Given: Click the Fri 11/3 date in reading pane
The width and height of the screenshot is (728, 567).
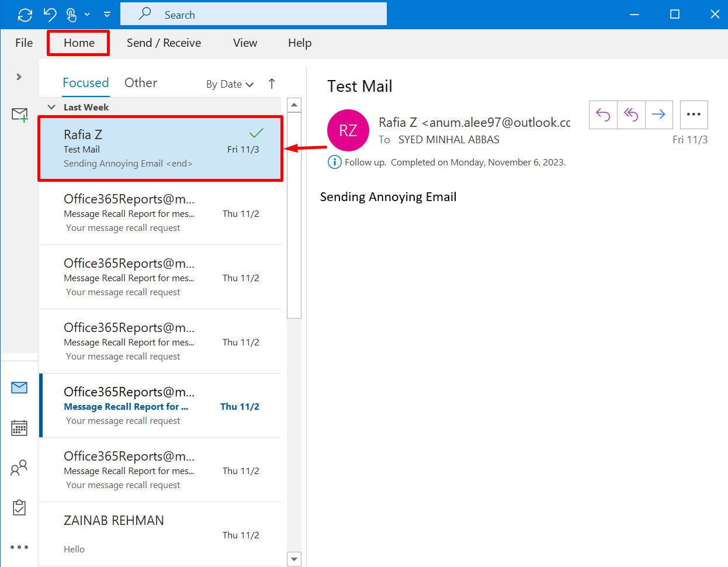Looking at the screenshot, I should 690,140.
